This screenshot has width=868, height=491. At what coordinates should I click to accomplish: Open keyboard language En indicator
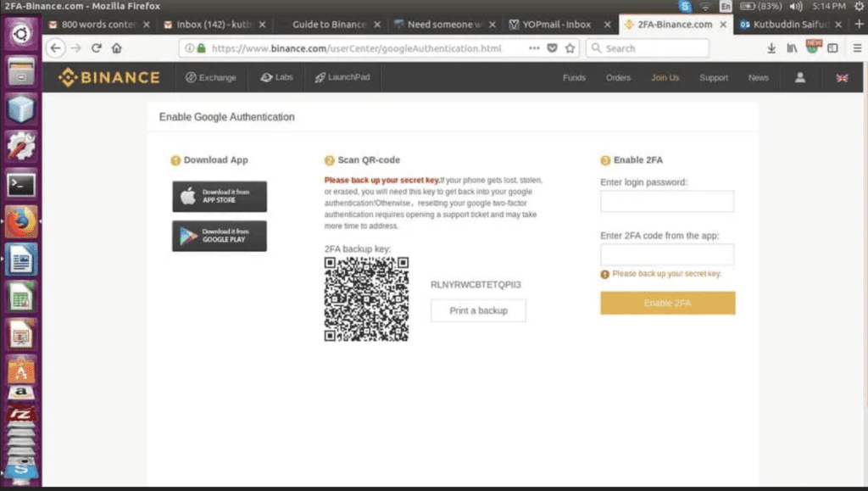point(726,6)
